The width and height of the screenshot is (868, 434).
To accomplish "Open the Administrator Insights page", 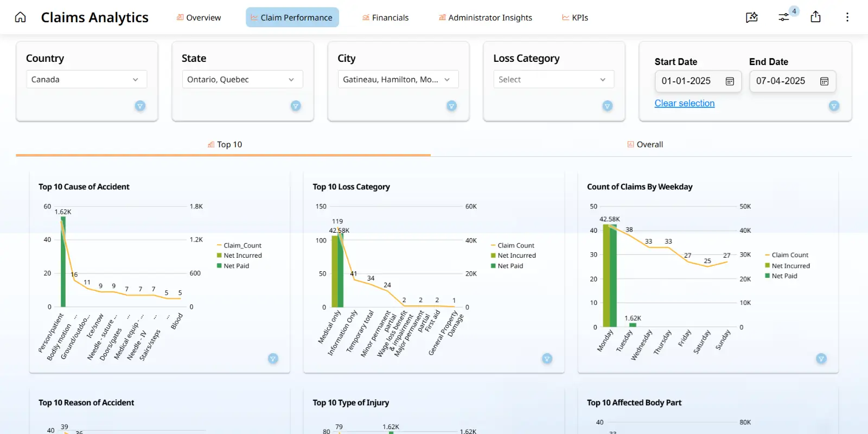I will click(485, 17).
